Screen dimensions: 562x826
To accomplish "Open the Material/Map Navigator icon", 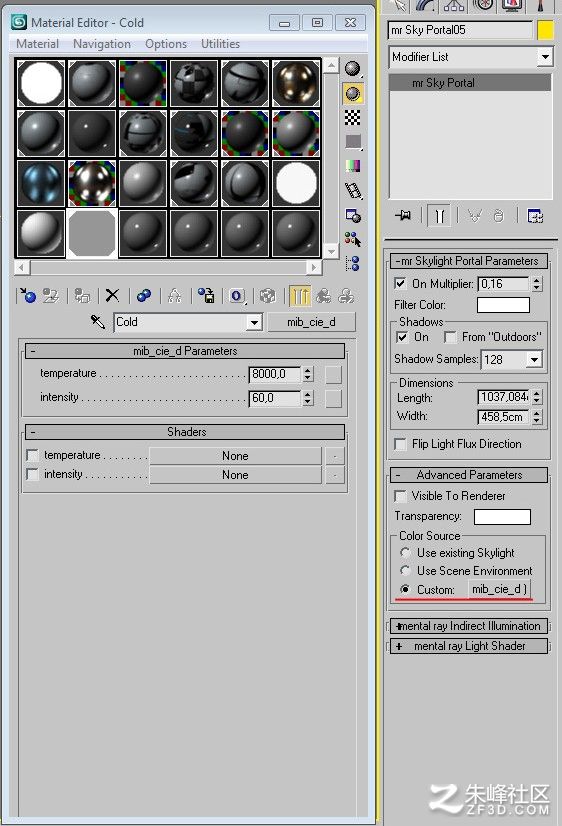I will (x=352, y=263).
